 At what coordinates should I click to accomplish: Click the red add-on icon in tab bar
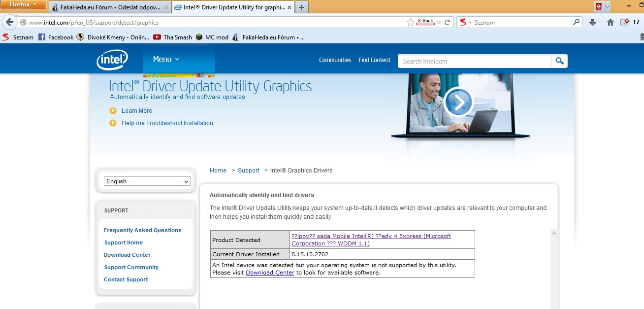(598, 6)
